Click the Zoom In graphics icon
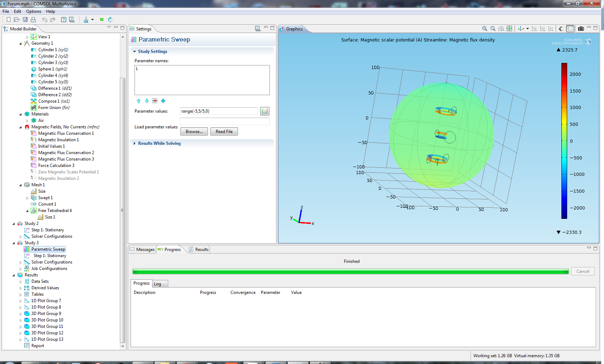Image resolution: width=604 pixels, height=364 pixels. [x=484, y=29]
